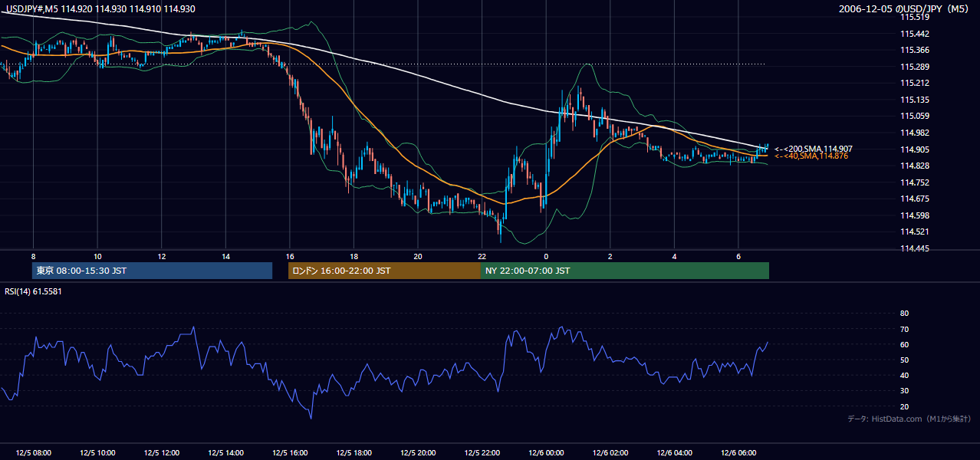The image size is (980, 460).
Task: Click the London 16:00-22:00 JST session bar
Action: click(x=384, y=271)
